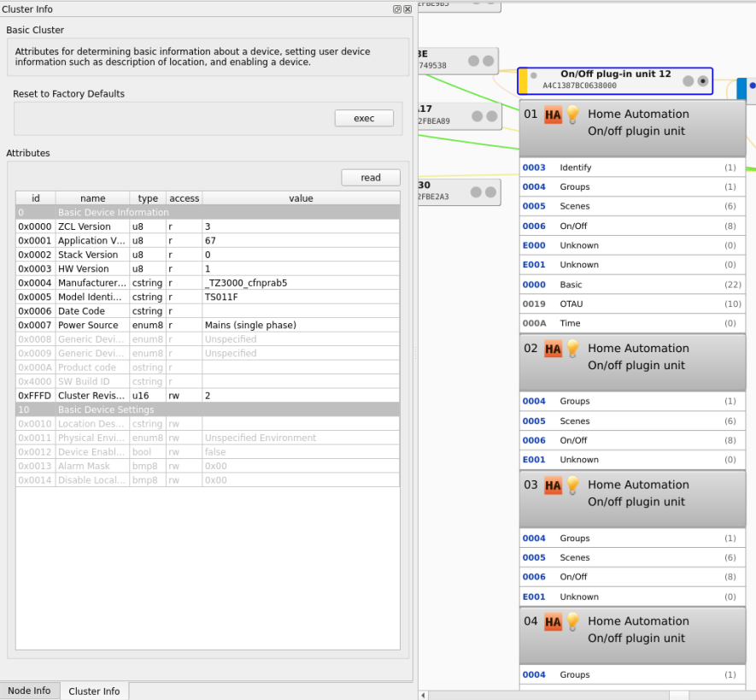Click the light bulb icon on endpoint 02

[x=573, y=349]
